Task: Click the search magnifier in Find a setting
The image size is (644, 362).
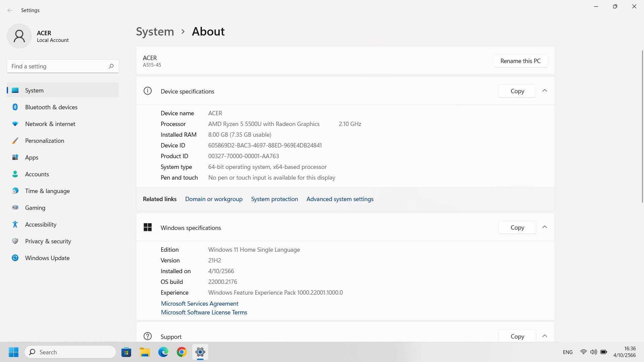Action: tap(111, 66)
